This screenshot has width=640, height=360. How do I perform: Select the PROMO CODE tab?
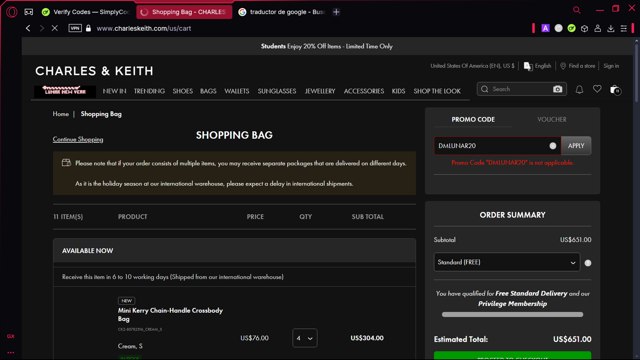[x=473, y=119]
